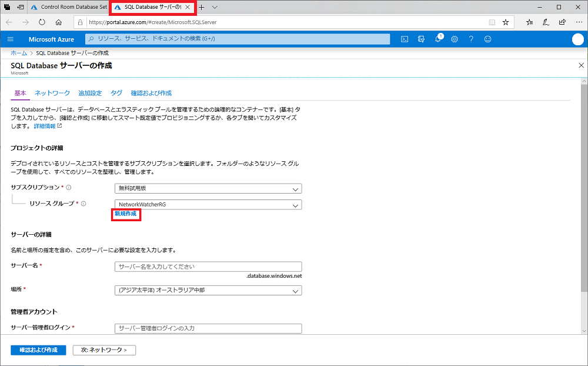Go to ホーム breadcrumb link
The width and height of the screenshot is (588, 366).
point(19,53)
